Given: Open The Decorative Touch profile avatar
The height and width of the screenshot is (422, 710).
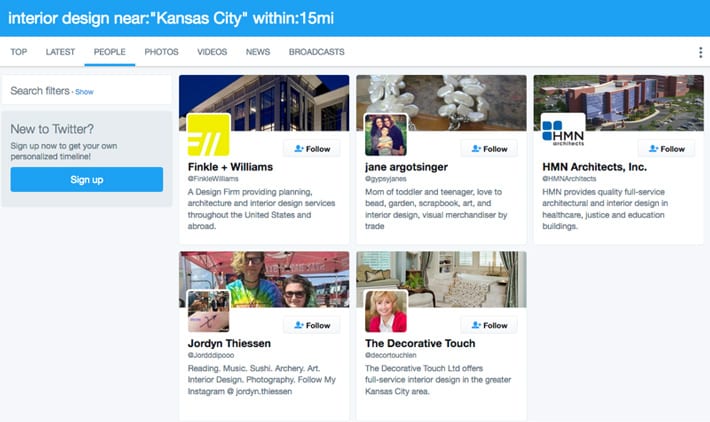Looking at the screenshot, I should [386, 312].
